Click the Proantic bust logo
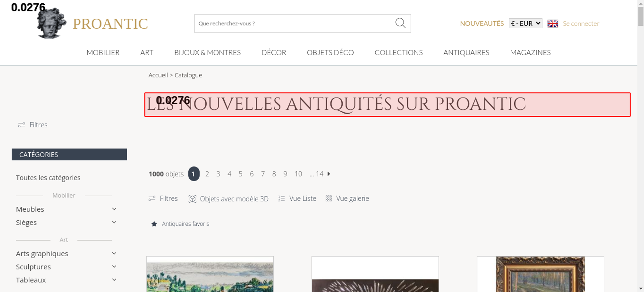The width and height of the screenshot is (644, 292). [52, 23]
